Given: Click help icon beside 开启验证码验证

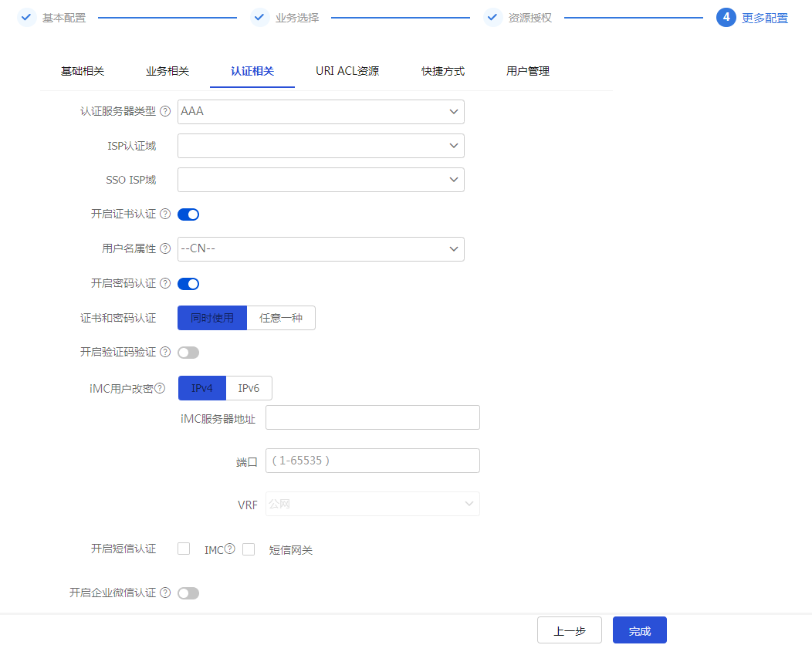Looking at the screenshot, I should point(165,352).
